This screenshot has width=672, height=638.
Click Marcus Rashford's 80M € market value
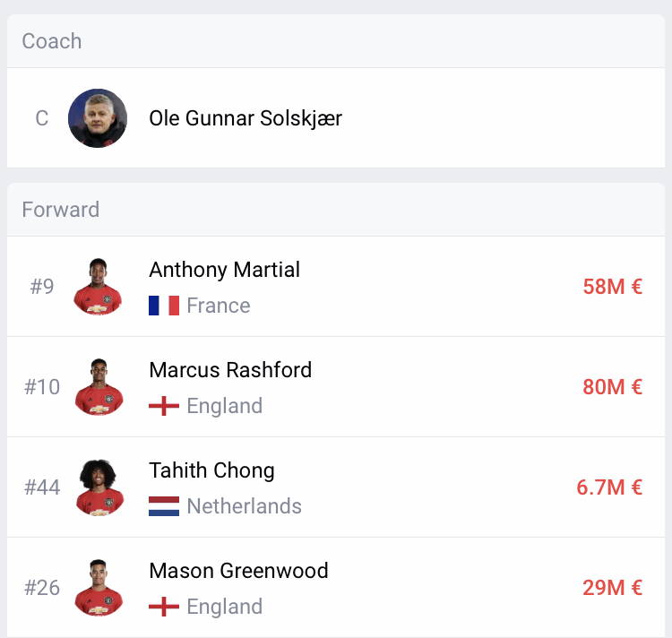tap(612, 387)
